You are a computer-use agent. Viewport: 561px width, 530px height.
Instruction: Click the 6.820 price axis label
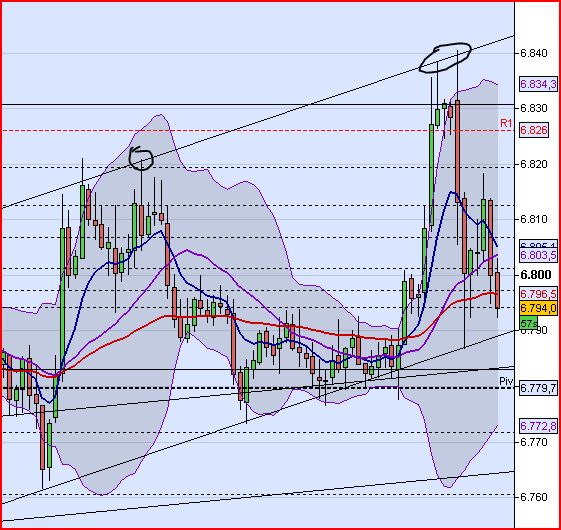tap(534, 164)
